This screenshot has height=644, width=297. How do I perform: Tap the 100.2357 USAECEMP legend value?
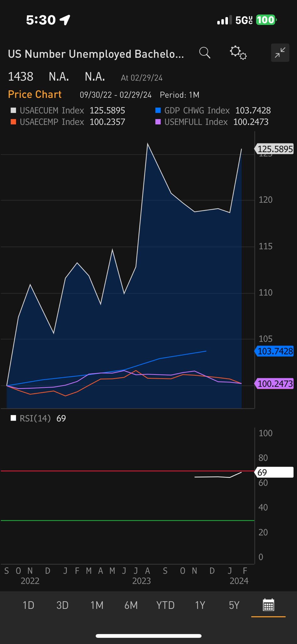pyautogui.click(x=107, y=122)
